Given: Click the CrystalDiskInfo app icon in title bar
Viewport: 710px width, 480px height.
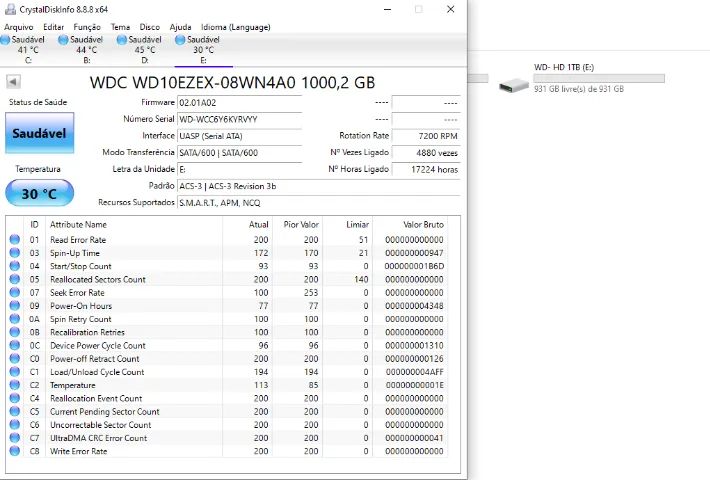Looking at the screenshot, I should pos(10,9).
